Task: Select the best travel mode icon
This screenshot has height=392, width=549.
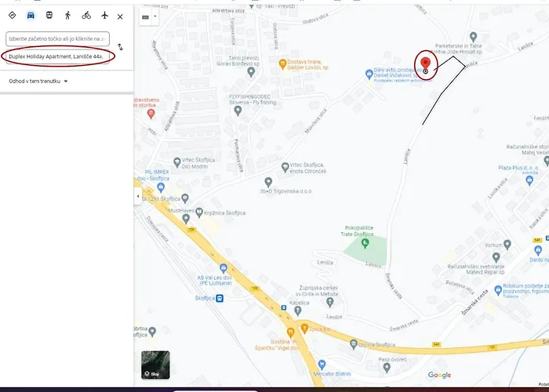Action: tap(12, 15)
